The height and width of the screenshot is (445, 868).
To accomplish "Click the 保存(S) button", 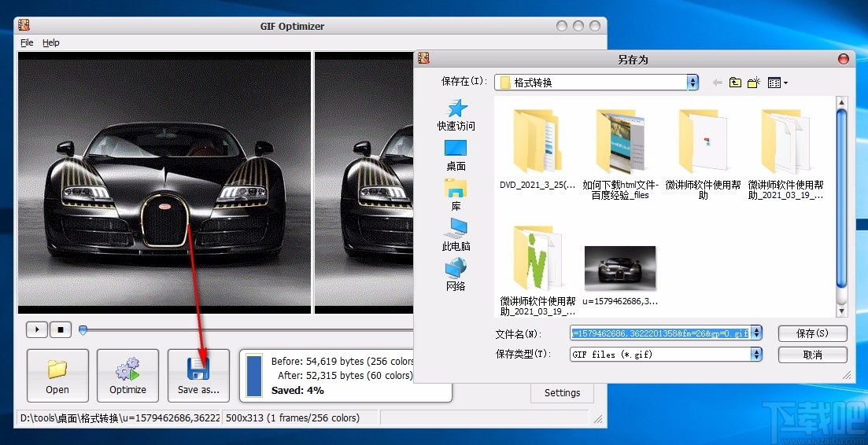I will [x=812, y=333].
